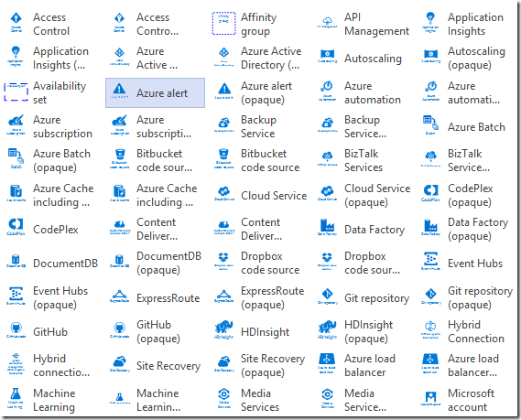Click the API Management cloud icon
This screenshot has width=521, height=420.
[x=327, y=23]
